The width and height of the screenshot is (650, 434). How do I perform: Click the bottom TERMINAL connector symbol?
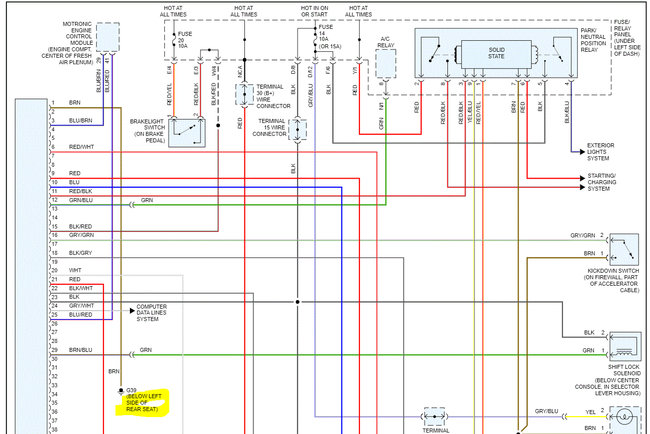click(434, 416)
